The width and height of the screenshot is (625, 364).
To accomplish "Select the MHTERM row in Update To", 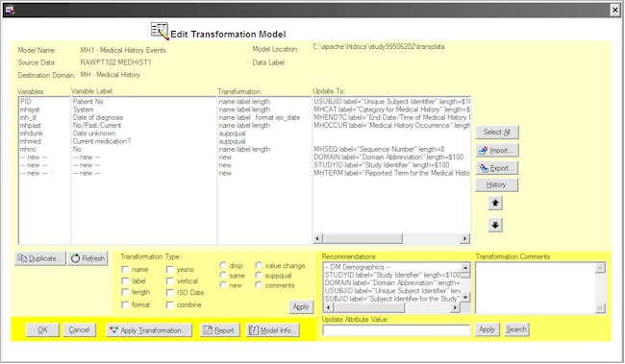I will tap(391, 173).
